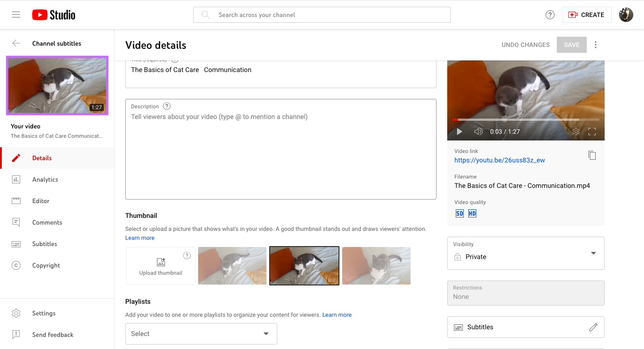Open the Playlists Select dropdown
Screen dimensions: 644x349
pyautogui.click(x=201, y=334)
